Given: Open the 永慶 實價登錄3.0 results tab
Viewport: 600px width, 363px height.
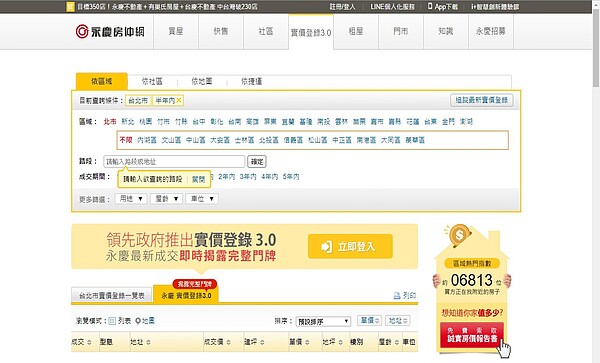Looking at the screenshot, I should click(186, 295).
